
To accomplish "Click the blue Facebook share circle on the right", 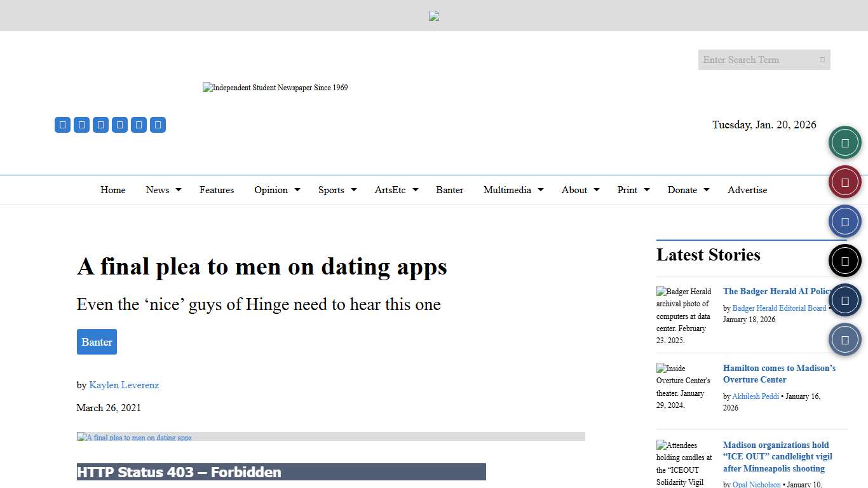I will [844, 220].
